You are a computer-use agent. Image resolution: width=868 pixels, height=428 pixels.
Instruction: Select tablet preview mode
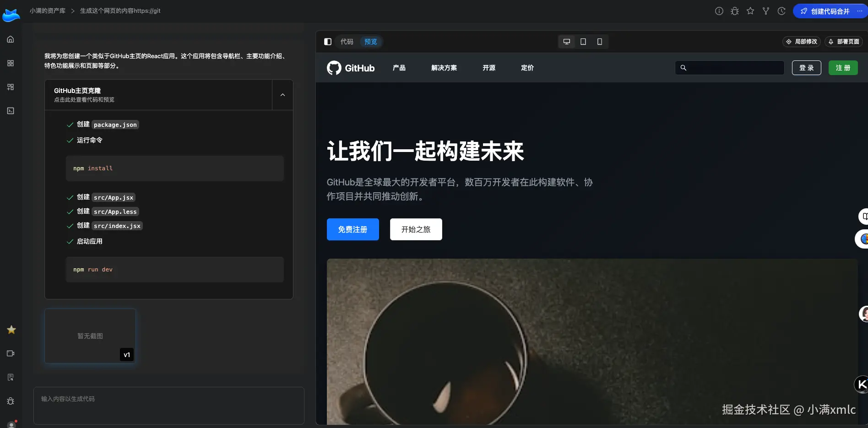coord(583,42)
